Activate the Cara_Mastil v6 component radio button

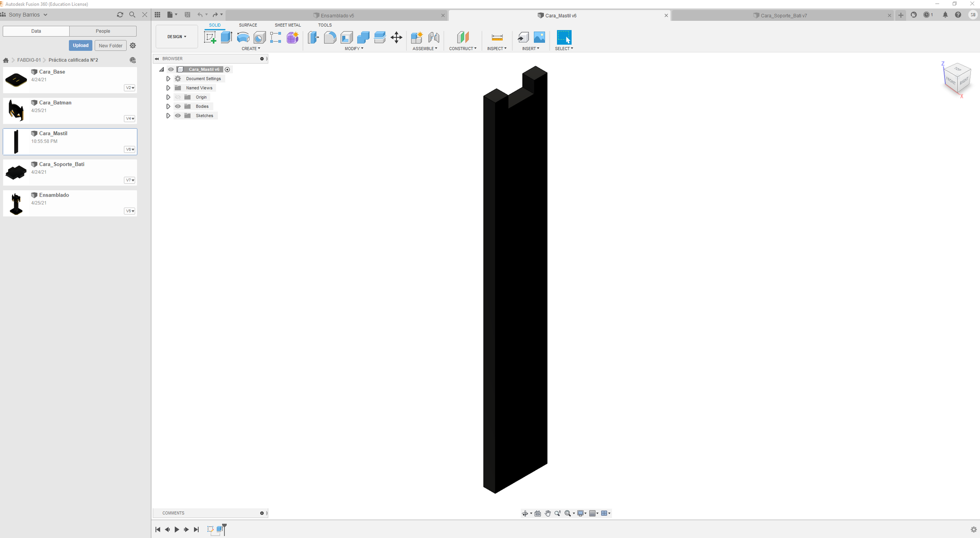(x=227, y=69)
